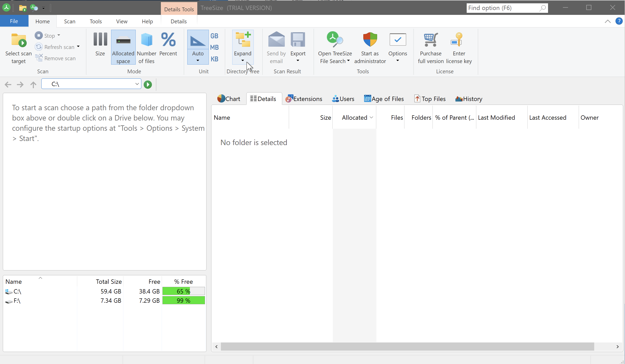Switch to the Scan ribbon tab
This screenshot has width=625, height=364.
pos(70,21)
